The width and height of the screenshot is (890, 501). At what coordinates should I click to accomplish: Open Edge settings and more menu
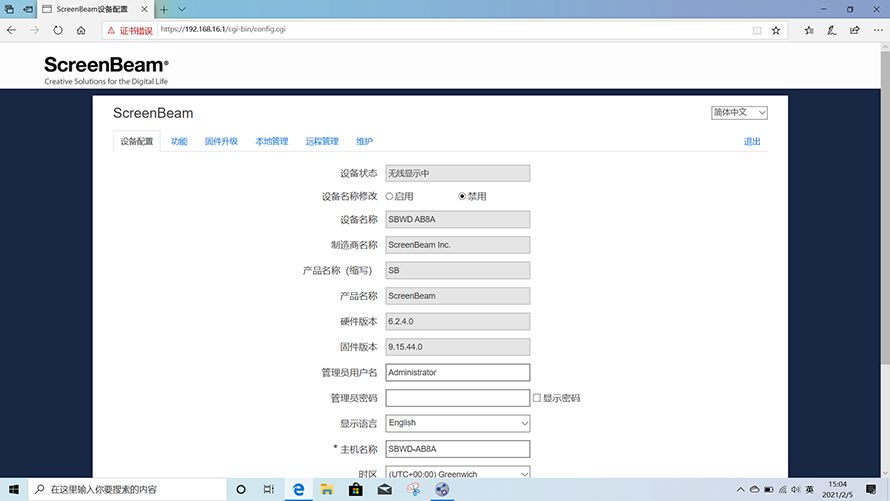878,31
